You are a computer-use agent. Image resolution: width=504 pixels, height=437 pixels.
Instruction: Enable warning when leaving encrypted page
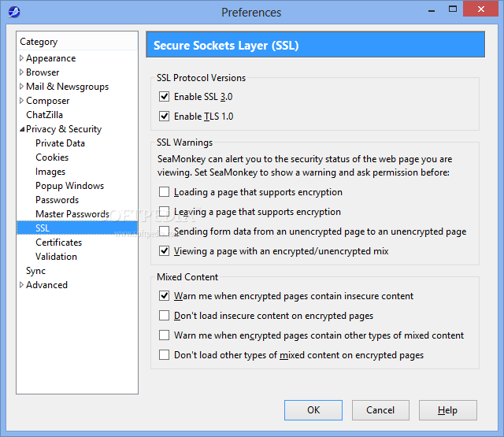[x=165, y=212]
